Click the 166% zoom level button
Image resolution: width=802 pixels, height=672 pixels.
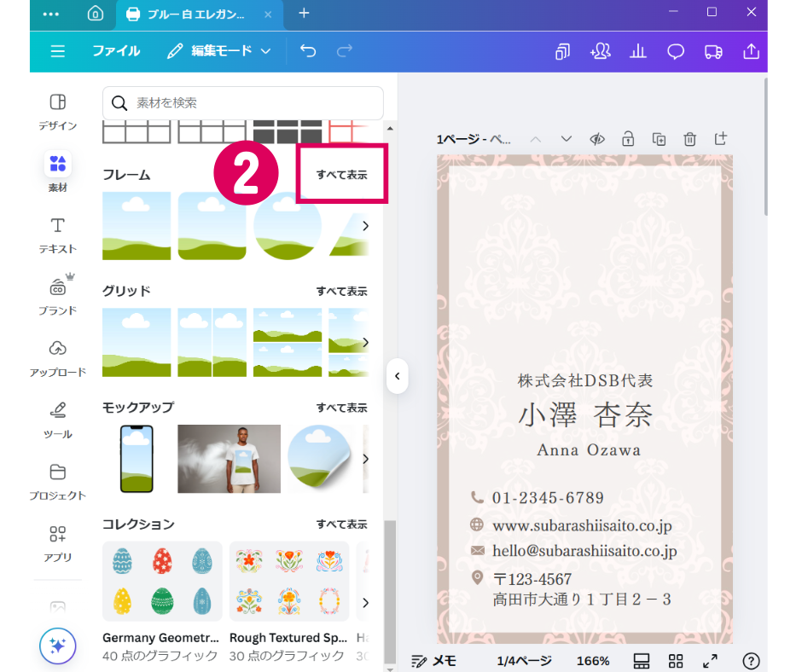592,661
